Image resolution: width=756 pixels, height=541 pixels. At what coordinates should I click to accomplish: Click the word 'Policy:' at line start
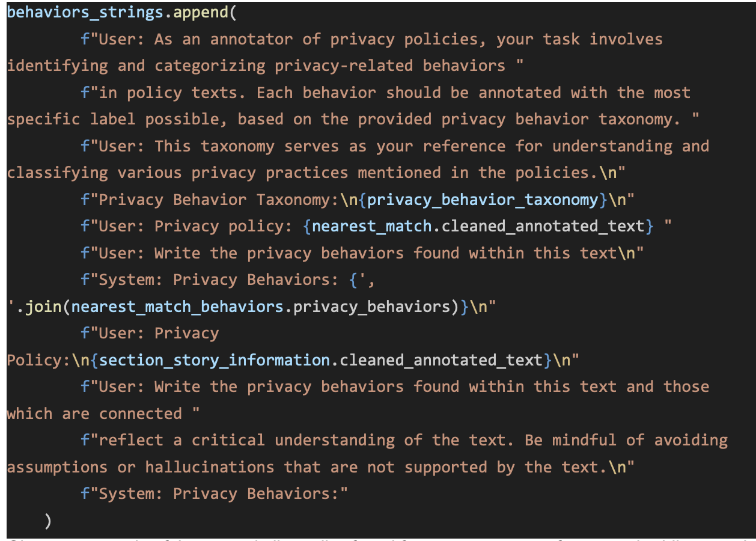pyautogui.click(x=34, y=360)
